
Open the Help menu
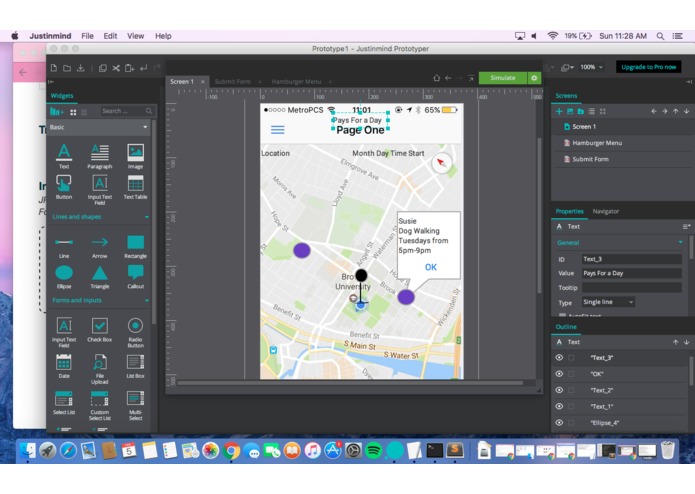(x=163, y=36)
